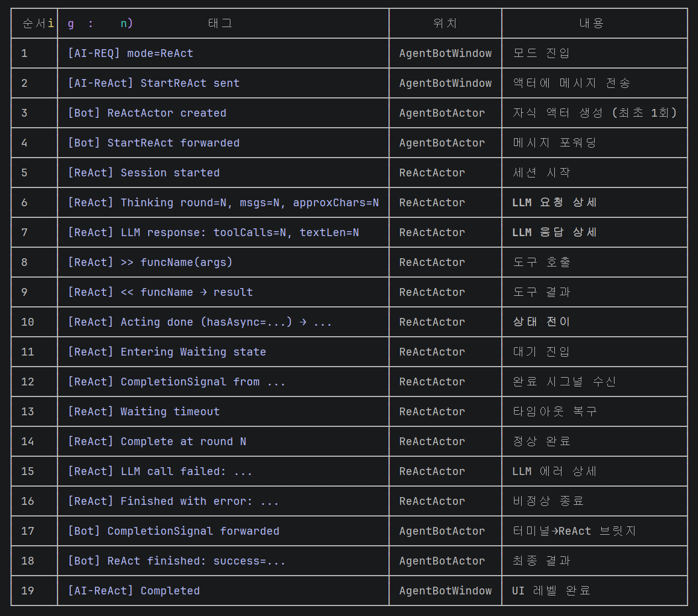Select the LLM response toolCalls=N cell
The width and height of the screenshot is (698, 616).
pyautogui.click(x=213, y=233)
